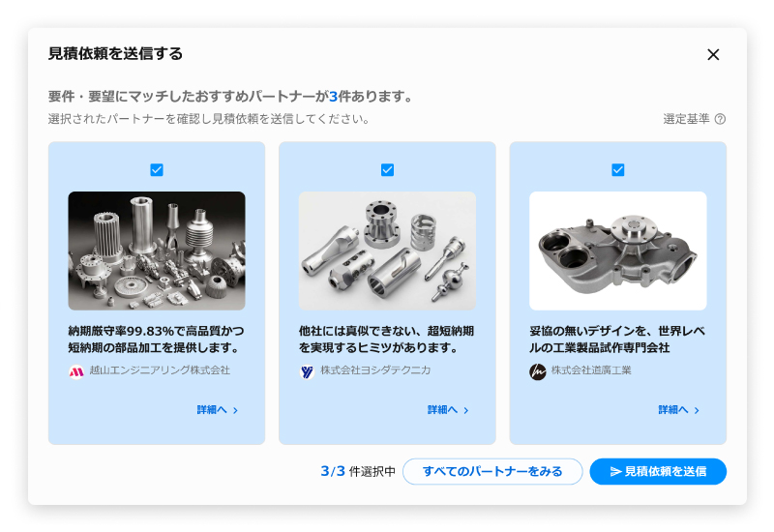Click the paper plane icon on send button

[615, 471]
